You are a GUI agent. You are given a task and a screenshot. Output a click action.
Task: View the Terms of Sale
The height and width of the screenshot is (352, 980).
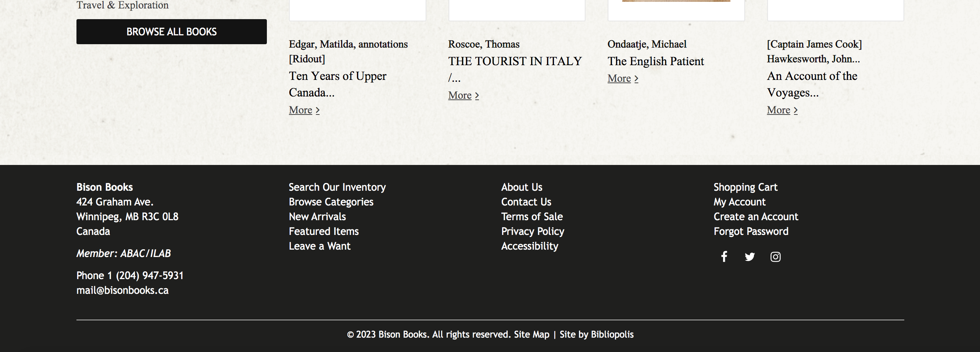[532, 217]
